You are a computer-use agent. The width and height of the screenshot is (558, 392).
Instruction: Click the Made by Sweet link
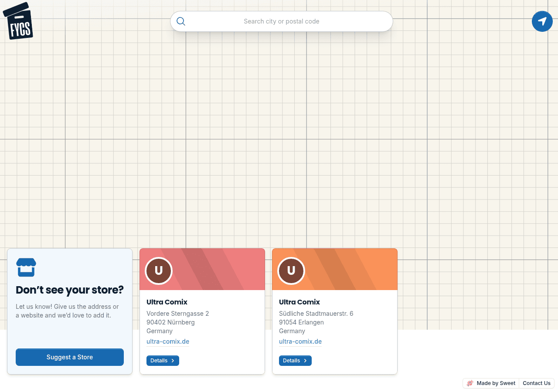(491, 383)
